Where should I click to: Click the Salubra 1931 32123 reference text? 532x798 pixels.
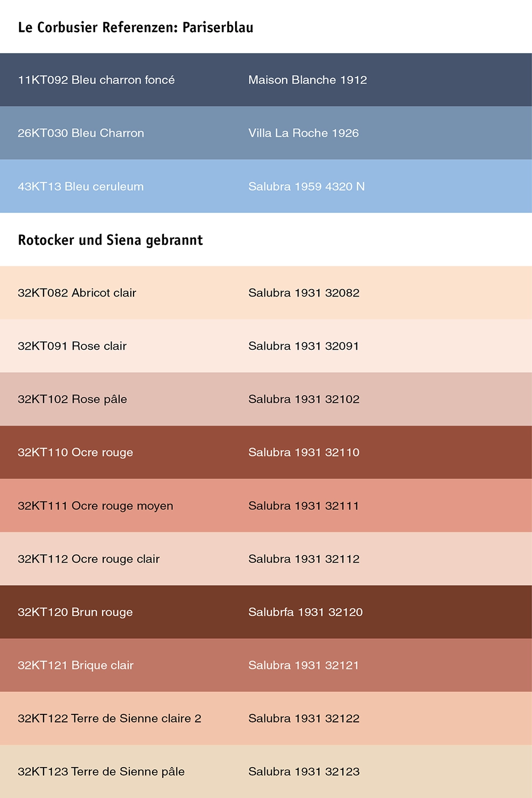pos(304,772)
